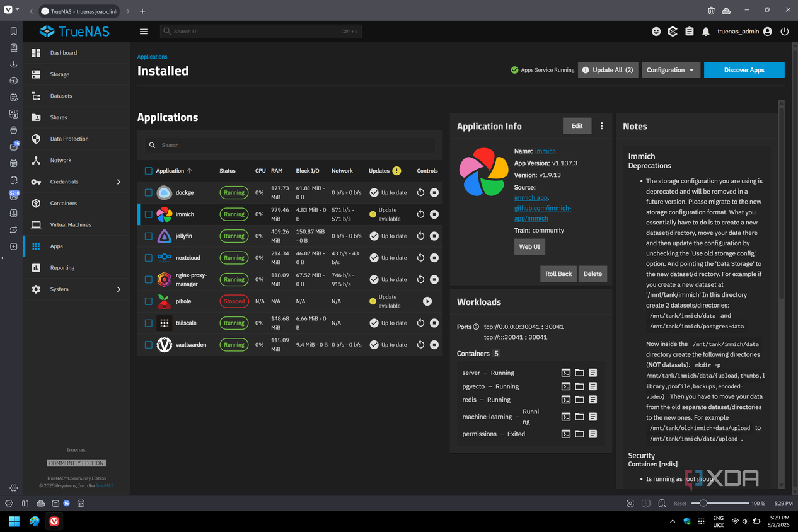The height and width of the screenshot is (532, 798).
Task: Open Virtual Machines page
Action: [x=76, y=224]
